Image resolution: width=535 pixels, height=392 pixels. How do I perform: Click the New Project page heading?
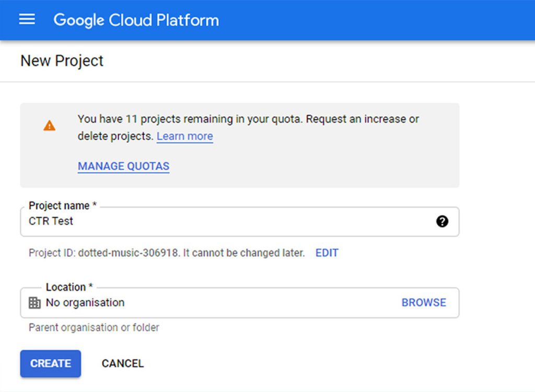click(61, 61)
